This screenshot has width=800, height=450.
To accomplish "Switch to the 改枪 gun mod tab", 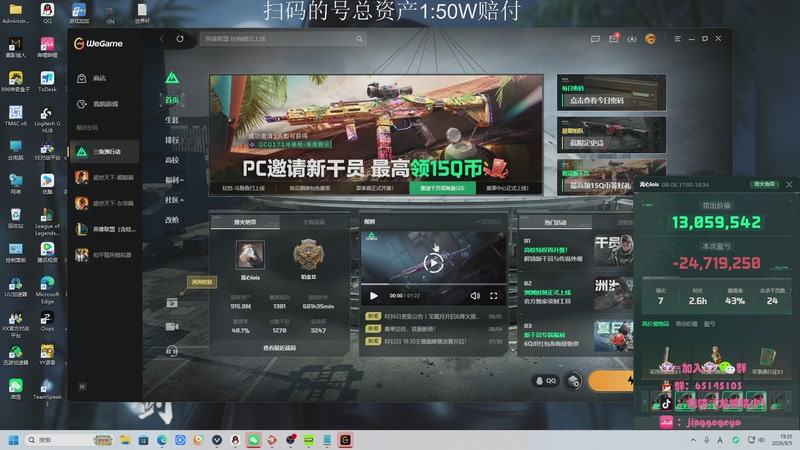I will pyautogui.click(x=172, y=219).
